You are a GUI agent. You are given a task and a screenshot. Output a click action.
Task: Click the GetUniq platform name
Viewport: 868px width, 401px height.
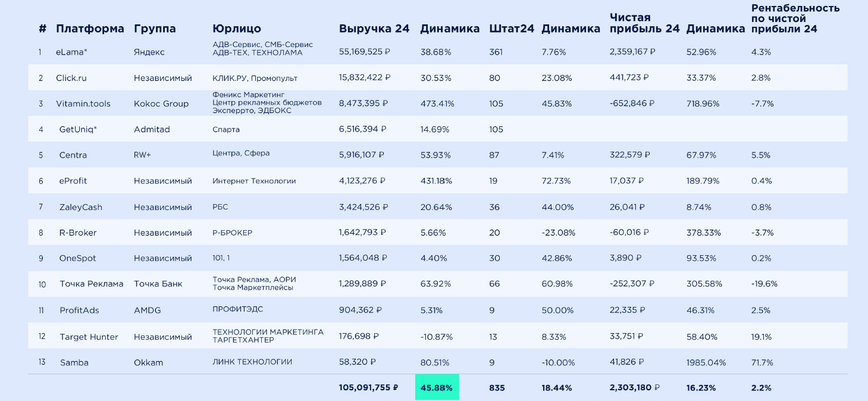point(78,129)
